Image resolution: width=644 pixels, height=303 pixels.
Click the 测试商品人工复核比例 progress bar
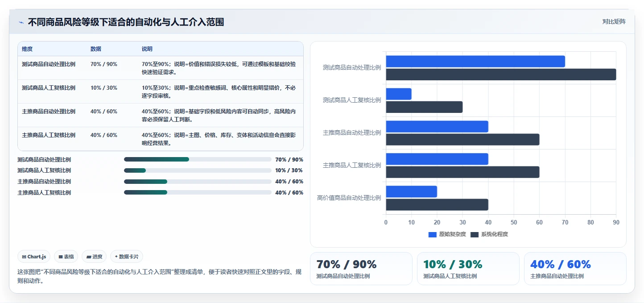point(198,170)
